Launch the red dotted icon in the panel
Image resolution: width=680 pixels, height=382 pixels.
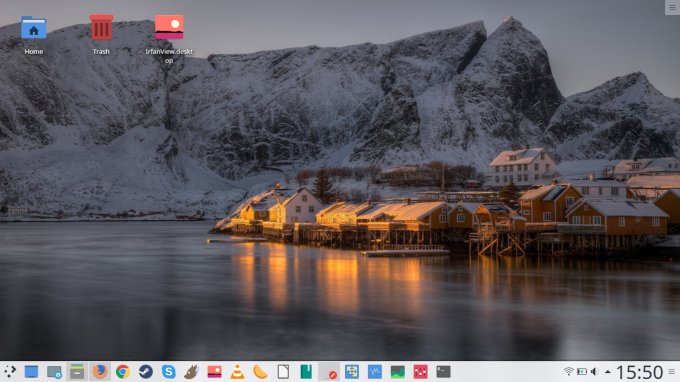420,372
